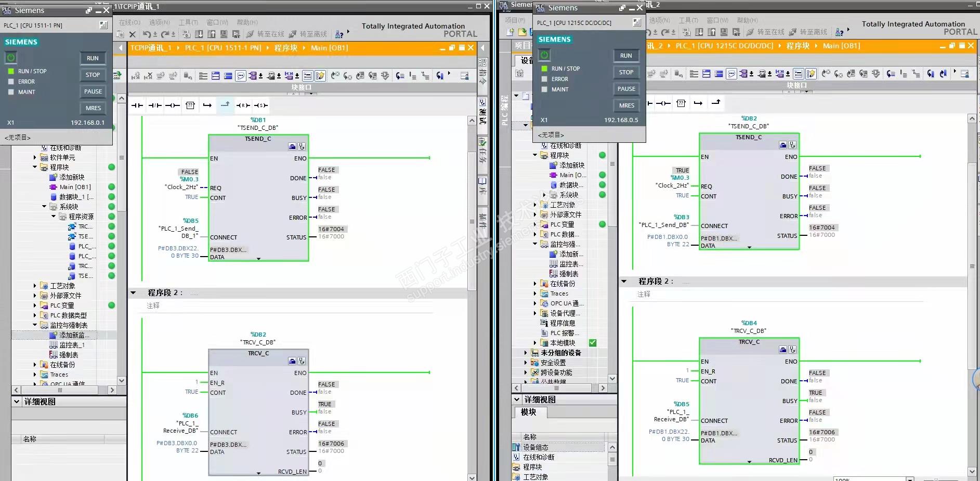Click the horizontal scrollbar of the left project tree
The height and width of the screenshot is (481, 980).
coord(60,390)
